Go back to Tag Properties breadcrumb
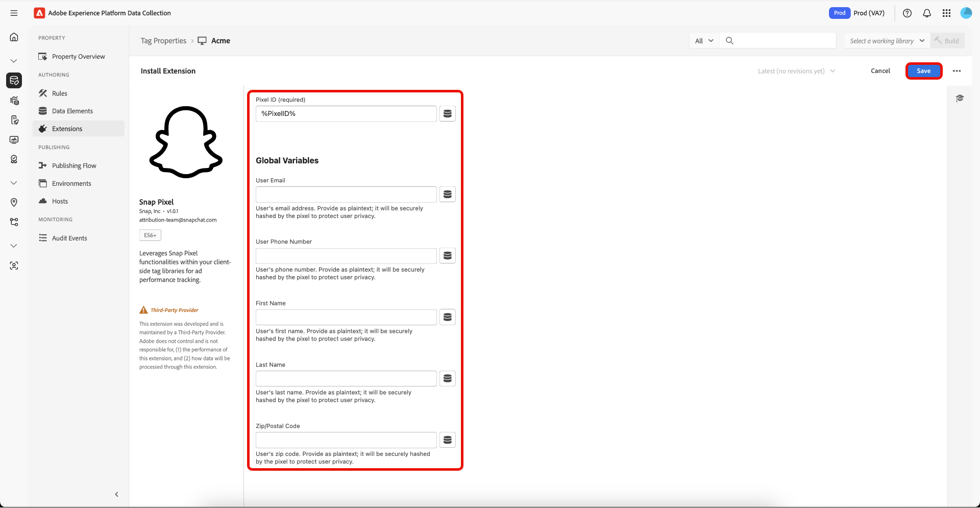The image size is (980, 508). pyautogui.click(x=163, y=41)
